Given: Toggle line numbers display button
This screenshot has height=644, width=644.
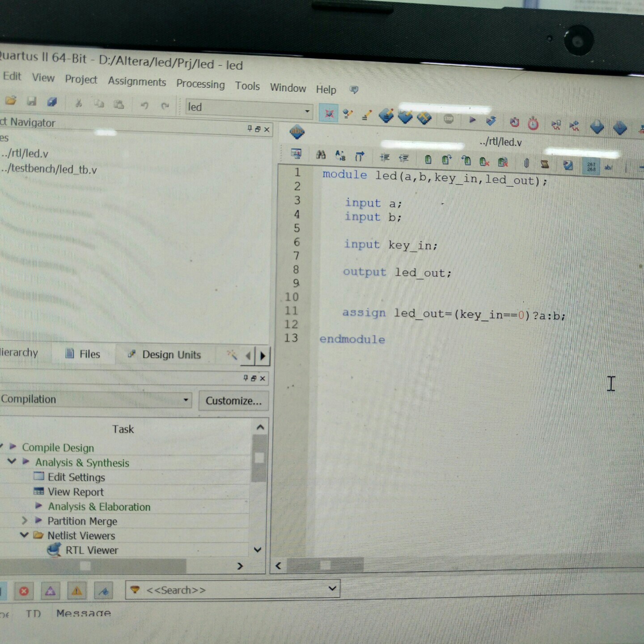Looking at the screenshot, I should 591,167.
